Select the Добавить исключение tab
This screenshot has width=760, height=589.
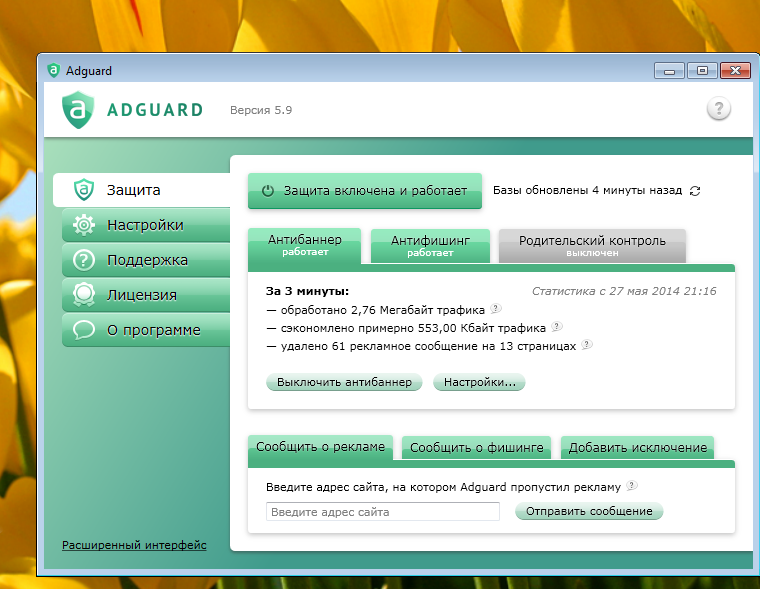pyautogui.click(x=637, y=447)
